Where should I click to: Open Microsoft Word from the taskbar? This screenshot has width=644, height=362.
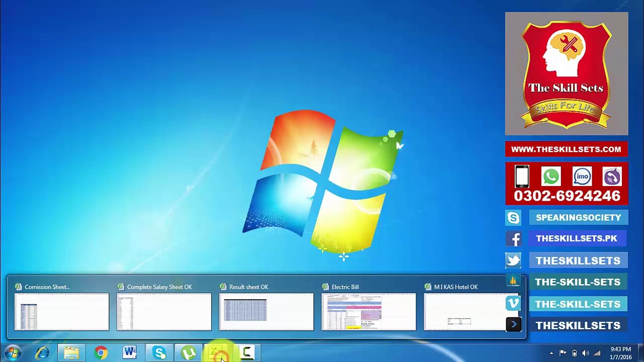[130, 353]
